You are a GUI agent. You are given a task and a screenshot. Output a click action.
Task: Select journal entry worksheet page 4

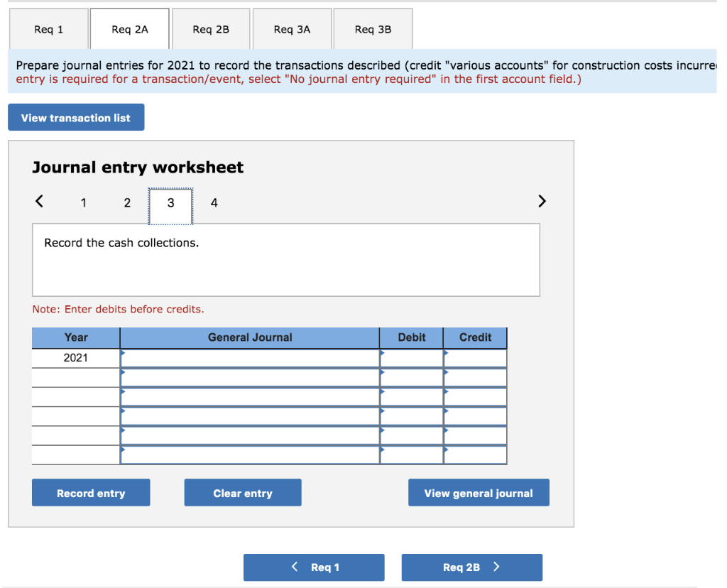[x=214, y=202]
